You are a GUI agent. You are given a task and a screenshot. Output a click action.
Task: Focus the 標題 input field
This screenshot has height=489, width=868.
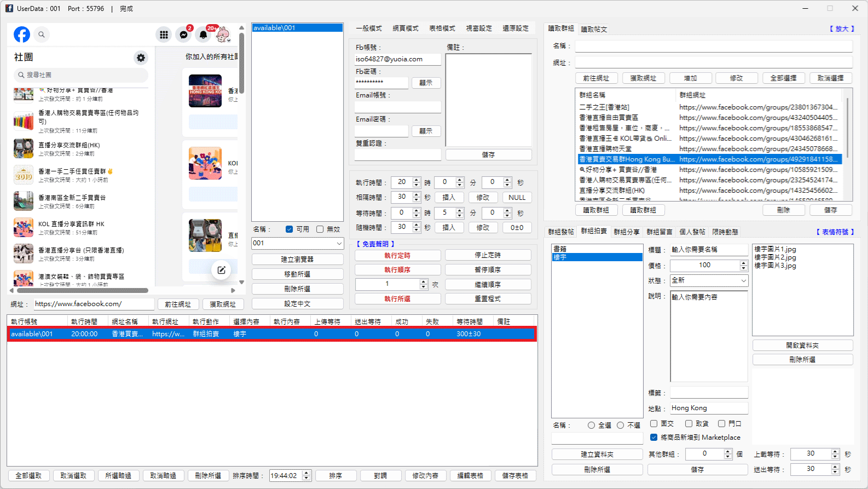pos(709,250)
